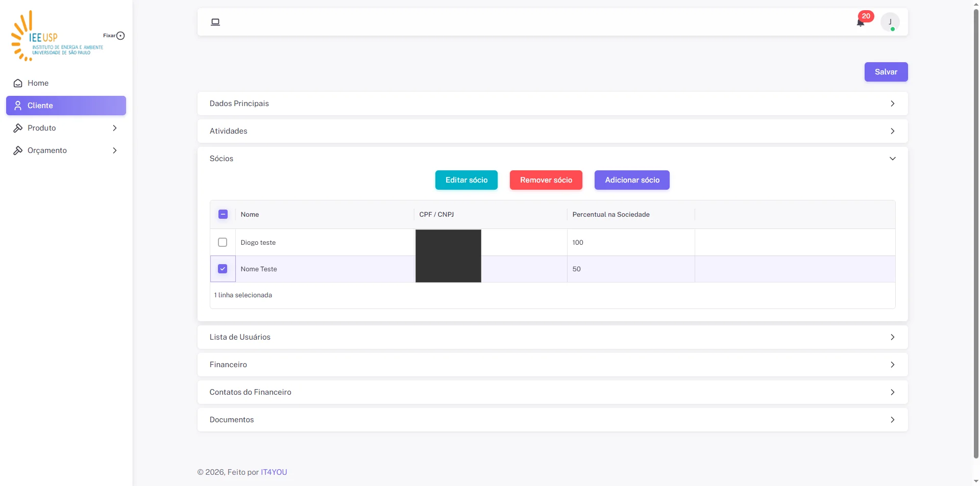Viewport: 980px width, 486px height.
Task: Expand the Contatos do Financeiro chevron
Action: click(x=892, y=392)
